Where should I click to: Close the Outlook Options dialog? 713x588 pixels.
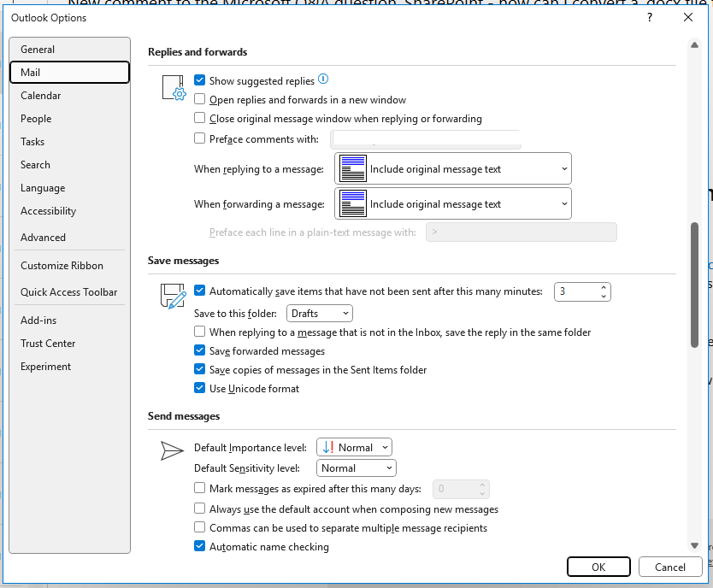(688, 17)
